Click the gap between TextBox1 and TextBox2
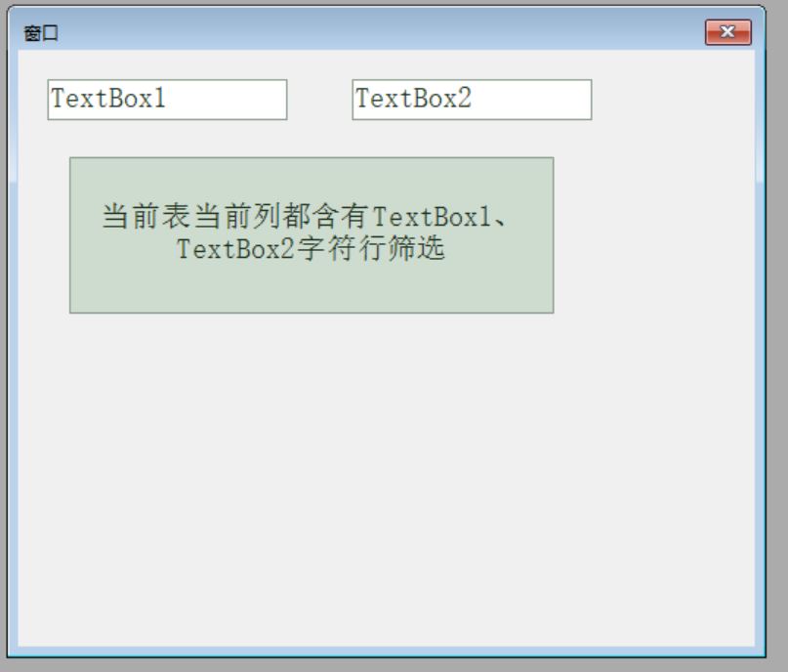Screen dimensions: 788x672 click(319, 100)
